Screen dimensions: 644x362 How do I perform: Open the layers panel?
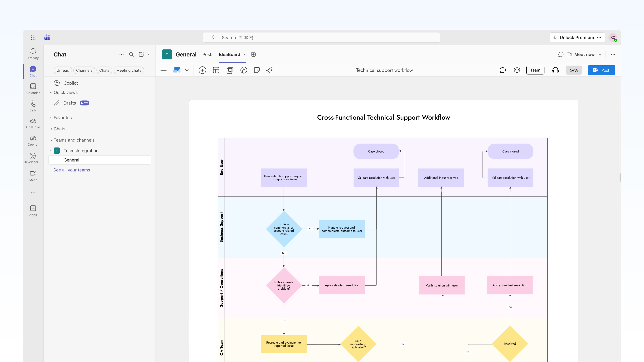tap(517, 70)
